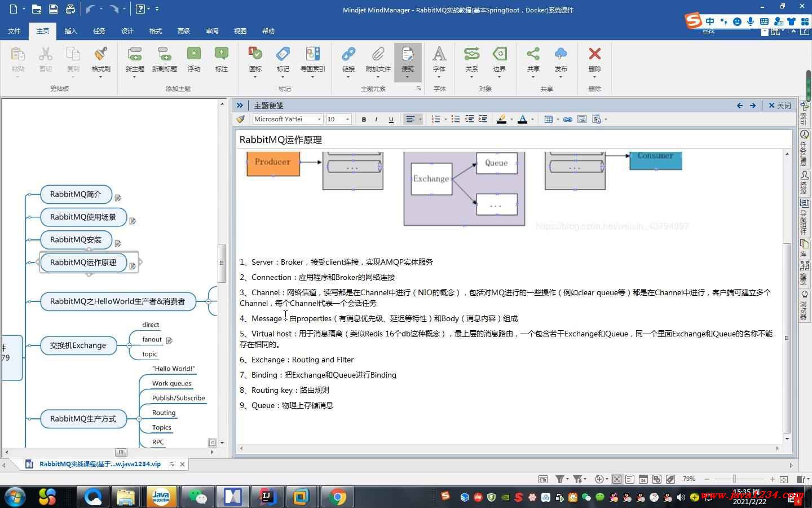Click the 粘贴 (Paste) clipboard icon

[18, 54]
